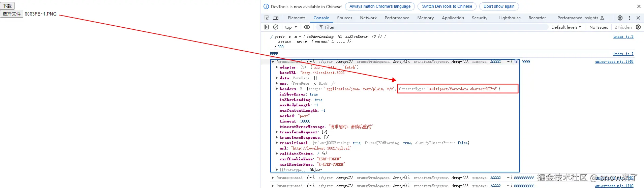Screen dimensions: 644x188
Task: Switch to the Console tab
Action: tap(321, 18)
